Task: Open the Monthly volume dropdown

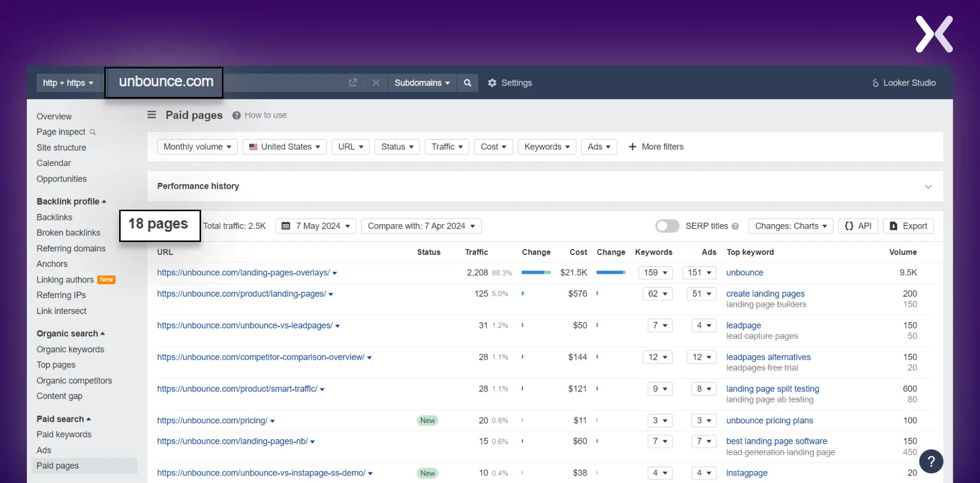Action: [x=198, y=147]
